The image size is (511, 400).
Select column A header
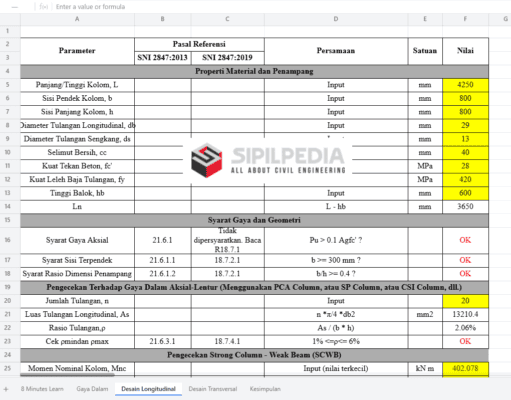pos(77,19)
